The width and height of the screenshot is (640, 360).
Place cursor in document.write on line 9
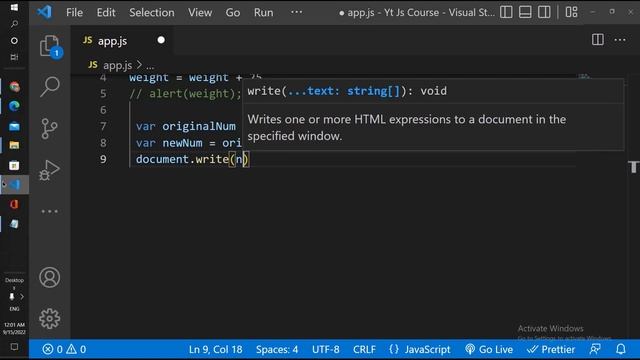(182, 159)
